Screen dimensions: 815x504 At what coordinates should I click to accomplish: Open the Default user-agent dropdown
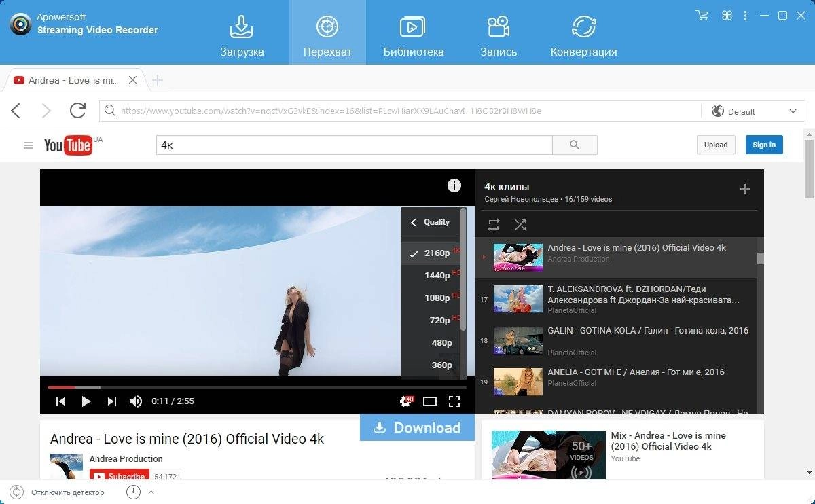click(x=754, y=111)
